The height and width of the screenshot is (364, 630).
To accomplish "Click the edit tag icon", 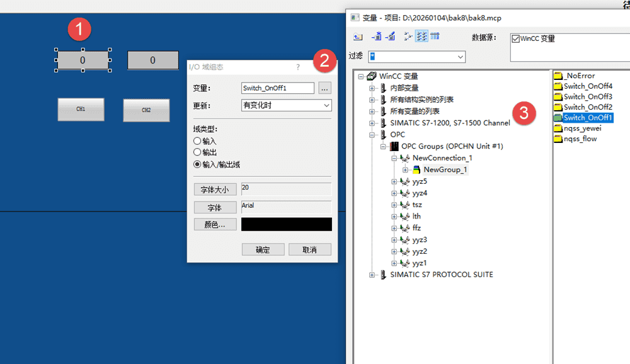I will 390,37.
